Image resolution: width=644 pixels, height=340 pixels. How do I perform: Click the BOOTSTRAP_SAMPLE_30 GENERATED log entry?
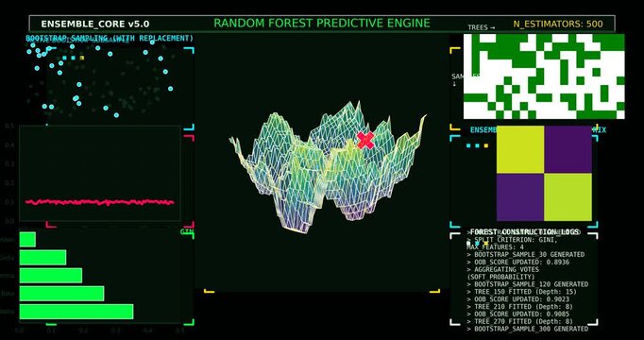click(x=526, y=255)
